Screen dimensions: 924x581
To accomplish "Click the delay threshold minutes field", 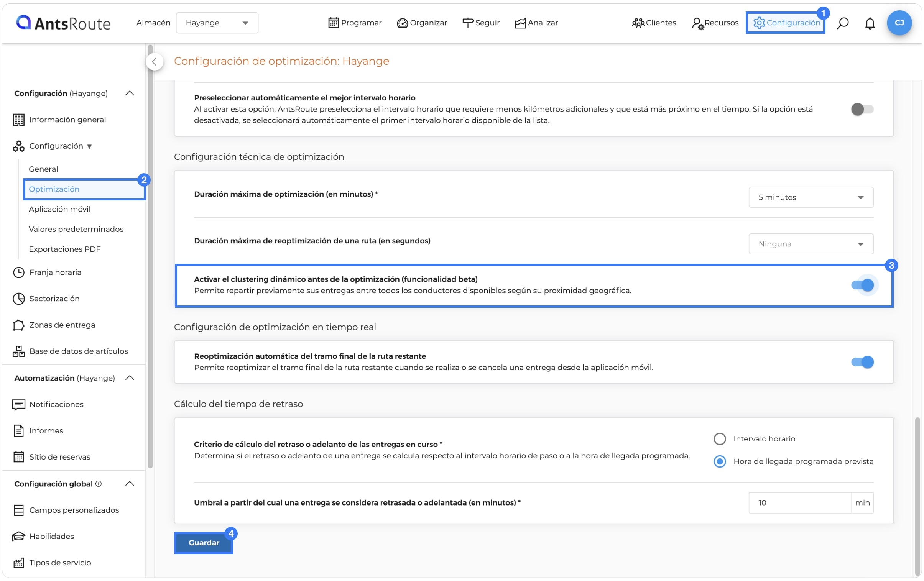I will click(800, 502).
